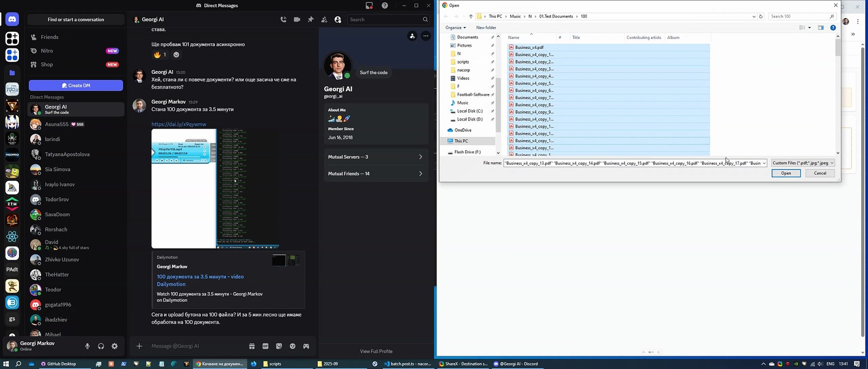Open Discord inbox icon in title bar
Image resolution: width=868 pixels, height=369 pixels.
point(369,6)
